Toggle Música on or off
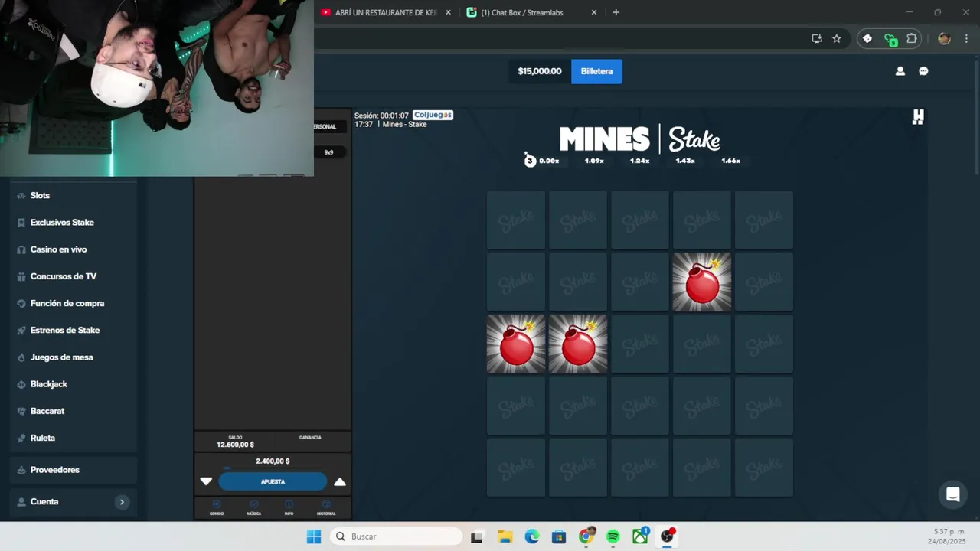This screenshot has height=551, width=980. pyautogui.click(x=254, y=504)
